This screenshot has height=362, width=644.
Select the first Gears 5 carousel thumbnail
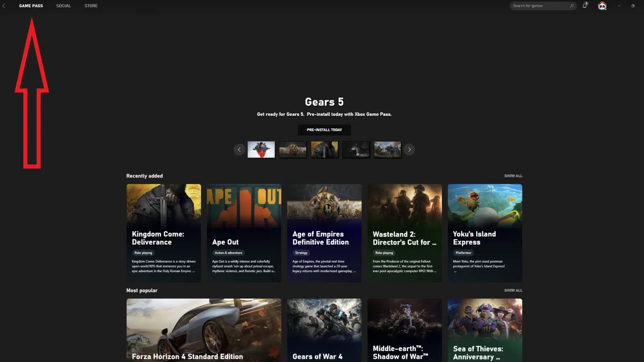coord(261,149)
